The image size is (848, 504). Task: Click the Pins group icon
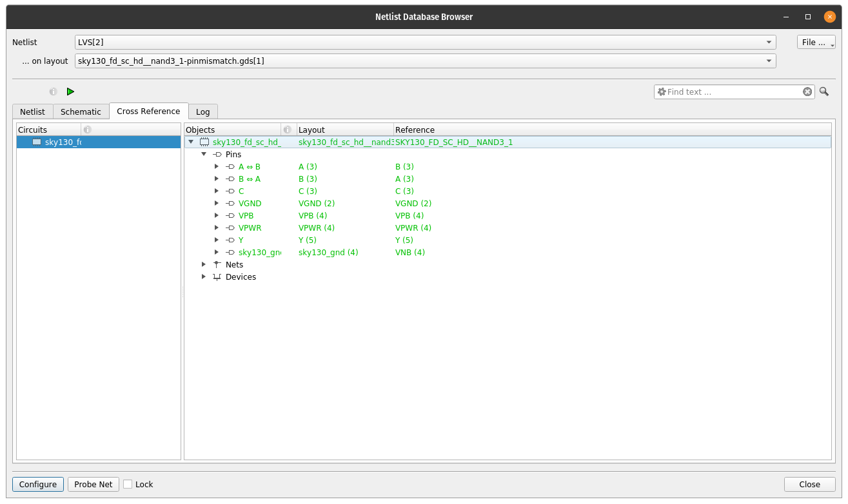217,155
